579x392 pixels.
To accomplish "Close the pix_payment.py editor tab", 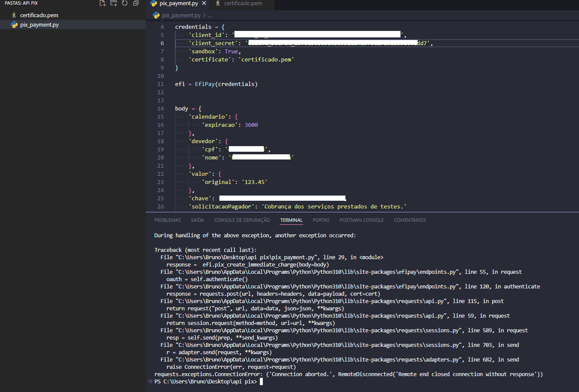I will point(204,3).
